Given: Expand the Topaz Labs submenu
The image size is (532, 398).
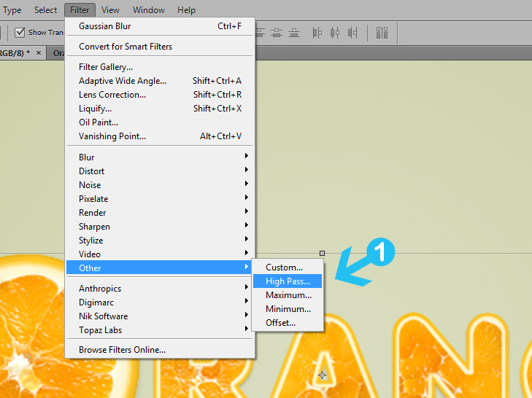Looking at the screenshot, I should pos(160,330).
